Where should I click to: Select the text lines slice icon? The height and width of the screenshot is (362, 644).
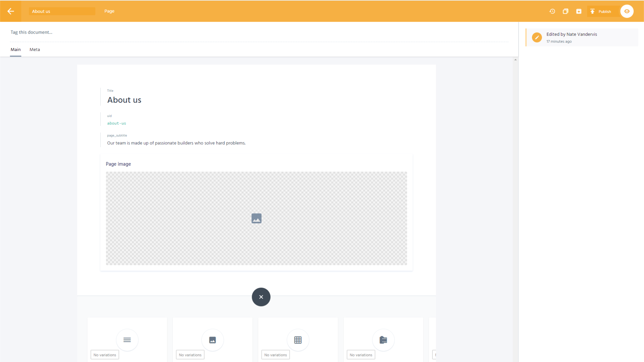tap(127, 340)
